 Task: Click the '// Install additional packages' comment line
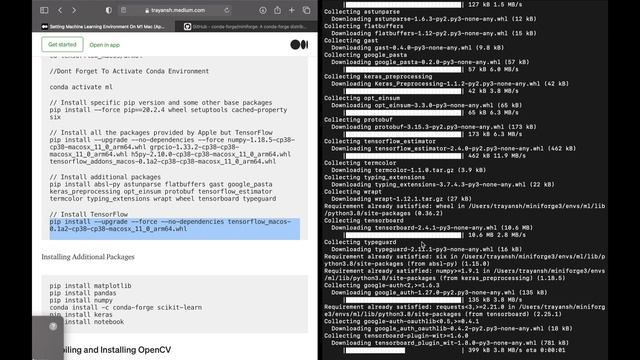pos(105,177)
